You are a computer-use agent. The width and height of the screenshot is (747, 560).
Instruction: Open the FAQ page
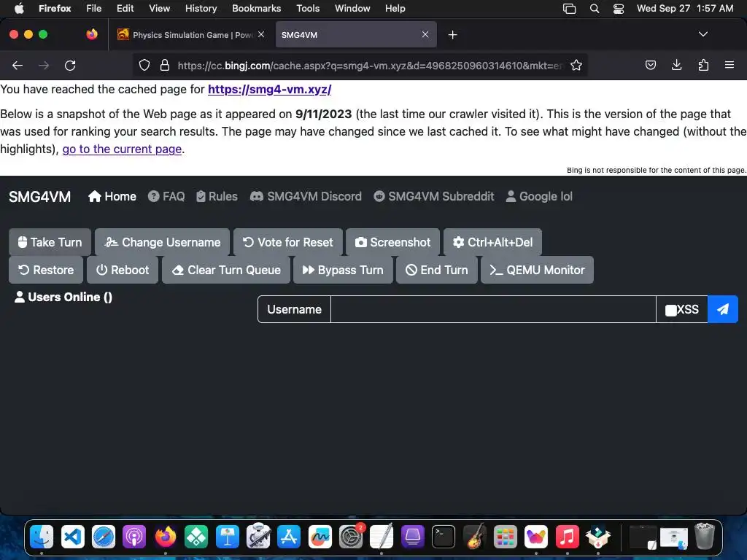click(166, 196)
